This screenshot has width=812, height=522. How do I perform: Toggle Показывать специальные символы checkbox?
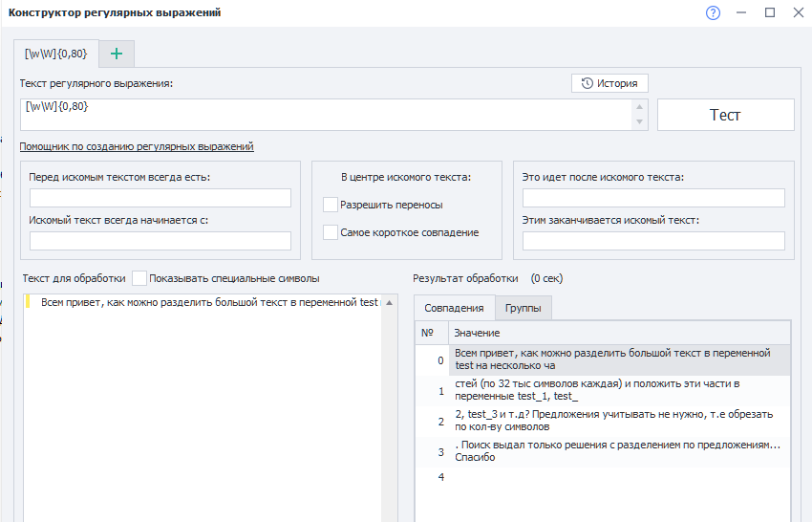coord(139,278)
